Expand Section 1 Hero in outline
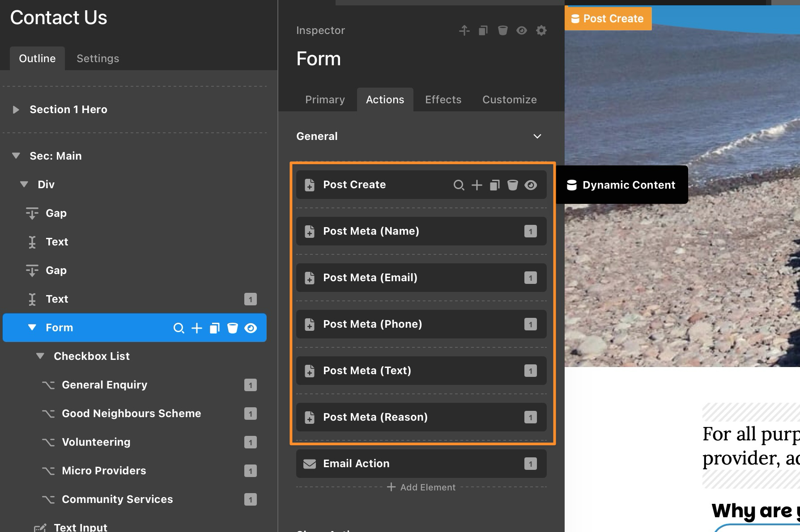The image size is (800, 532). point(16,110)
